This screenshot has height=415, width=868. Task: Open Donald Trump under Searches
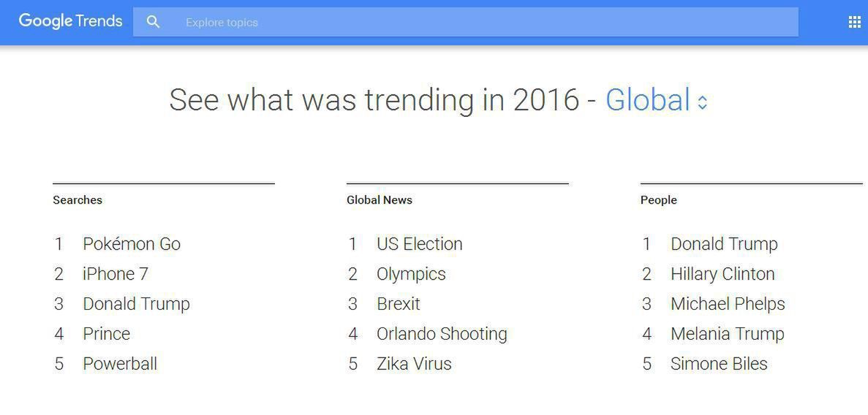136,304
